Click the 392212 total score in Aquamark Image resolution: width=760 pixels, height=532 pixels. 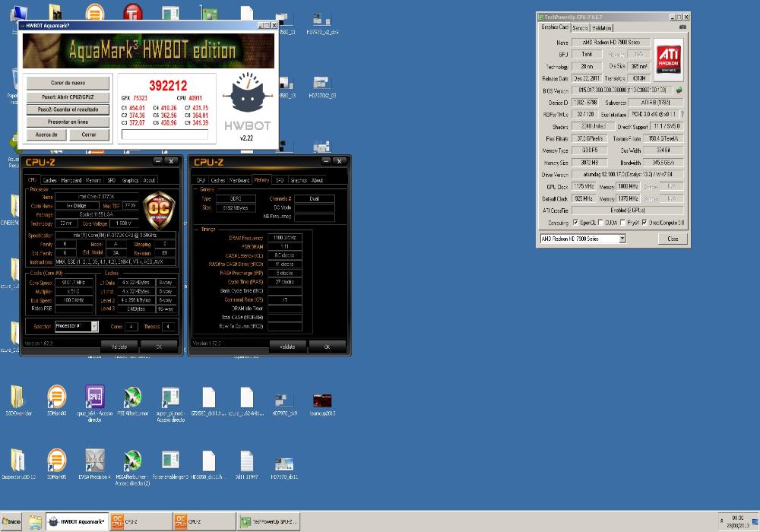[168, 86]
